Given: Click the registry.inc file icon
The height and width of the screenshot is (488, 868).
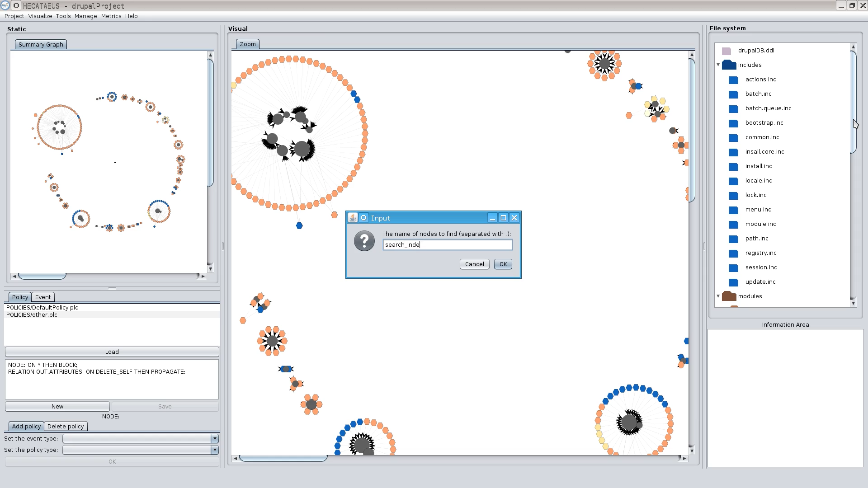Looking at the screenshot, I should click(x=734, y=253).
